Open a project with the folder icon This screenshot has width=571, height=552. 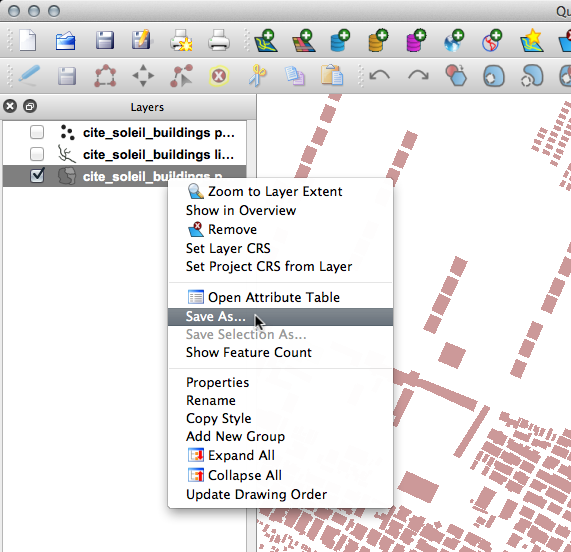click(66, 41)
